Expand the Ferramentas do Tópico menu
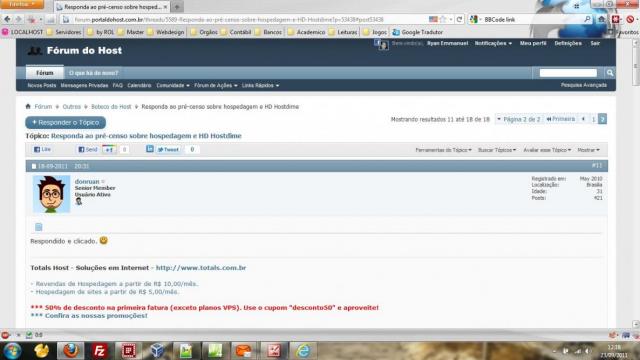Image resolution: width=640 pixels, height=360 pixels. click(443, 150)
